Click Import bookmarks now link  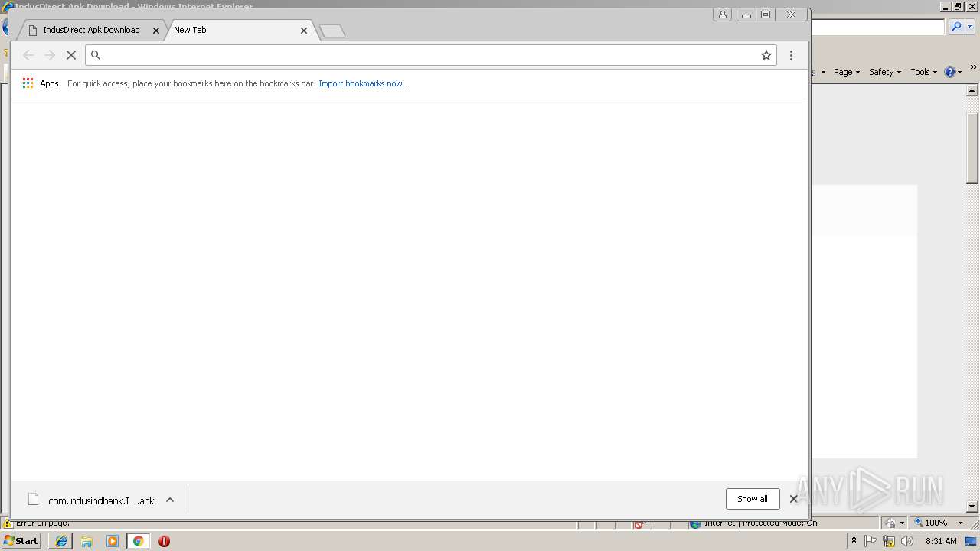(364, 83)
